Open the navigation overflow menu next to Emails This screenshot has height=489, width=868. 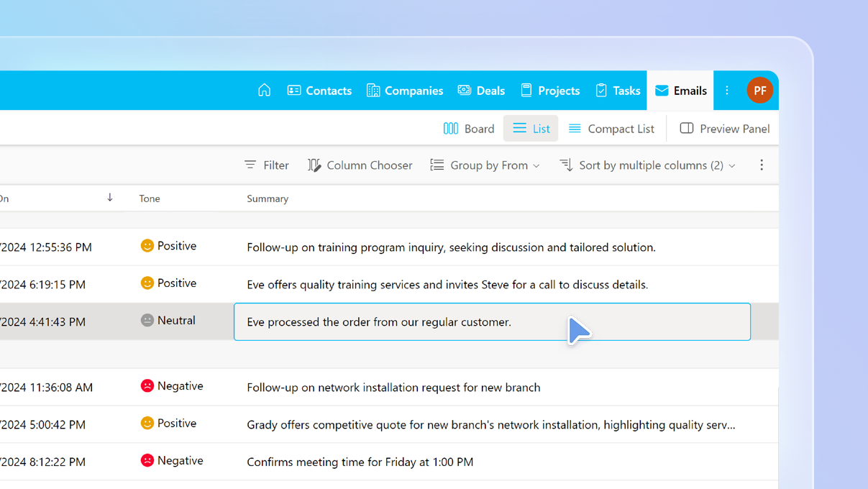click(727, 90)
